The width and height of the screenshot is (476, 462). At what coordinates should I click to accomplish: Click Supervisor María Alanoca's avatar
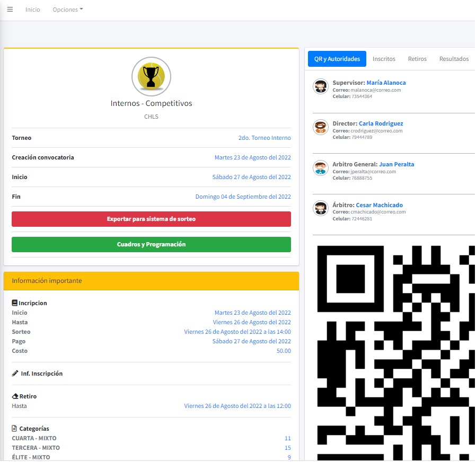point(320,86)
